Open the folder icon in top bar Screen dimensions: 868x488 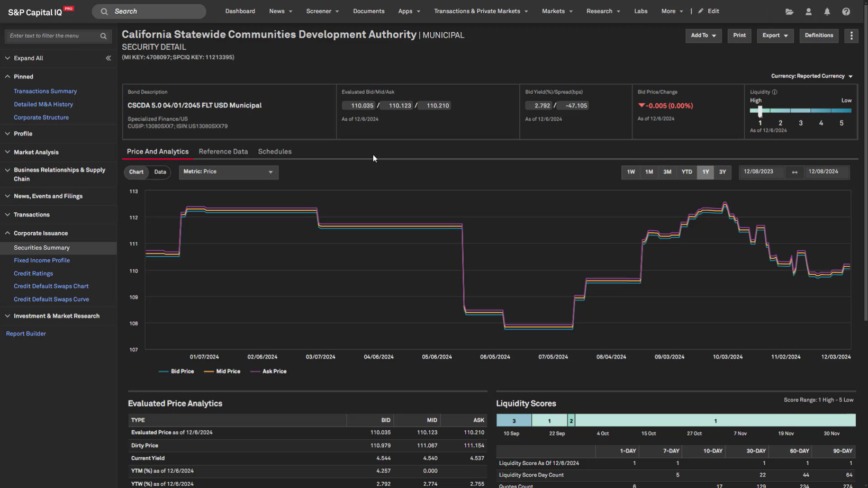pyautogui.click(x=789, y=11)
